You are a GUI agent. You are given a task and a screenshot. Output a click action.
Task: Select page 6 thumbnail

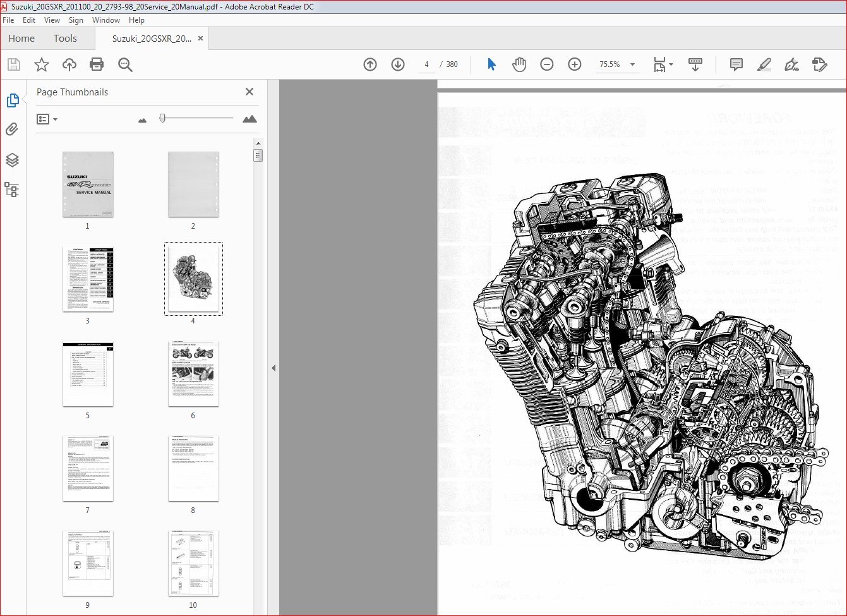(193, 374)
